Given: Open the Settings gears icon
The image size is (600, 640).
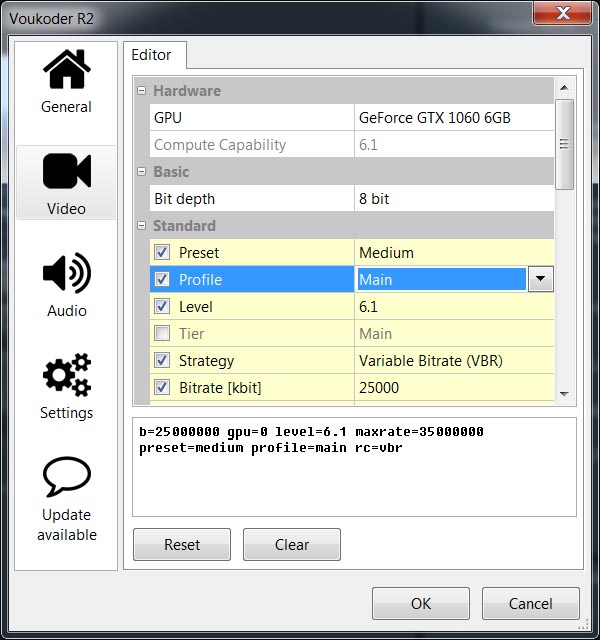Looking at the screenshot, I should point(67,375).
